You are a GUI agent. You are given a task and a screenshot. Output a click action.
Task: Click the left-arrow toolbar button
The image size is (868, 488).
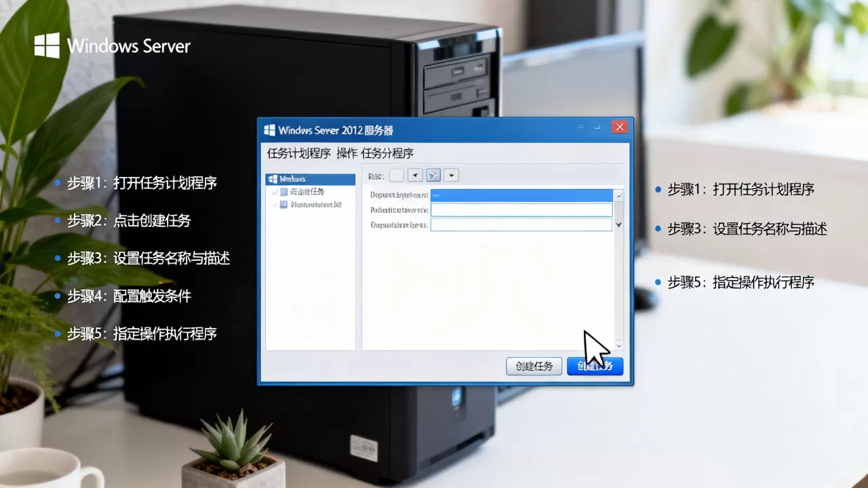(x=415, y=176)
